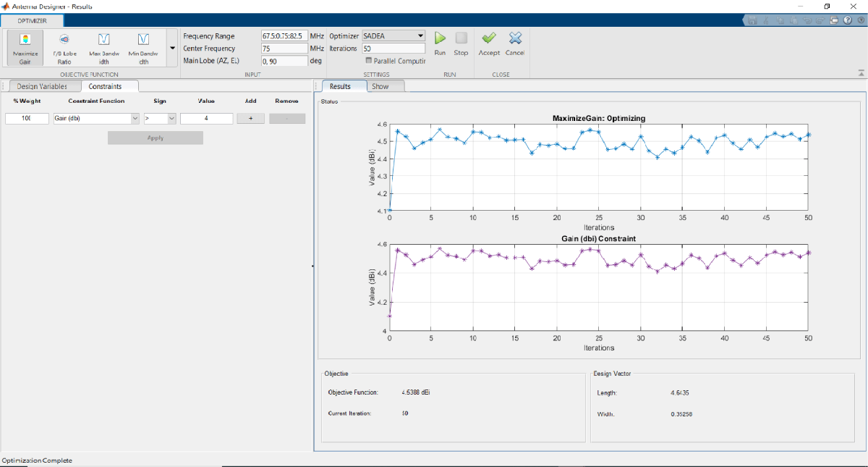Click the Iterations input field
Screen dimensions: 868x467
tap(393, 49)
